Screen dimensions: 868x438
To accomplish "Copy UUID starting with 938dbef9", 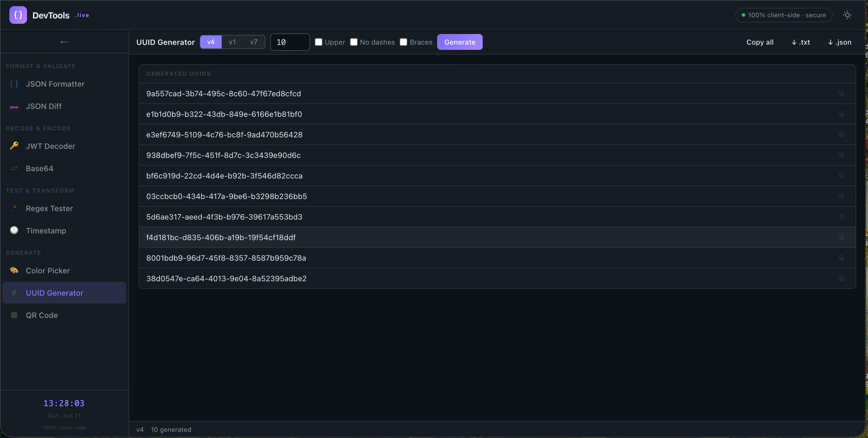I will click(841, 155).
